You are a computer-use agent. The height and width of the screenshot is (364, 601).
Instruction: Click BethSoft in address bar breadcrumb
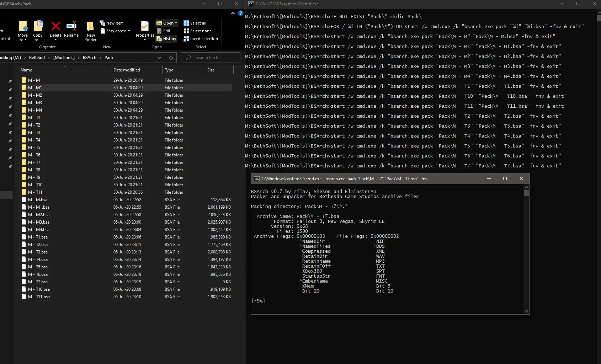pyautogui.click(x=37, y=58)
